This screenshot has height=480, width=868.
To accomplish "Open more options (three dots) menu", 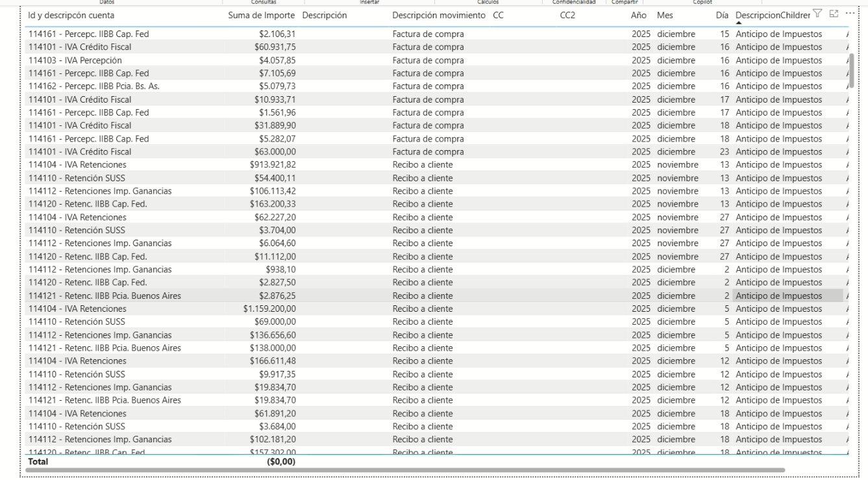I will click(x=850, y=14).
